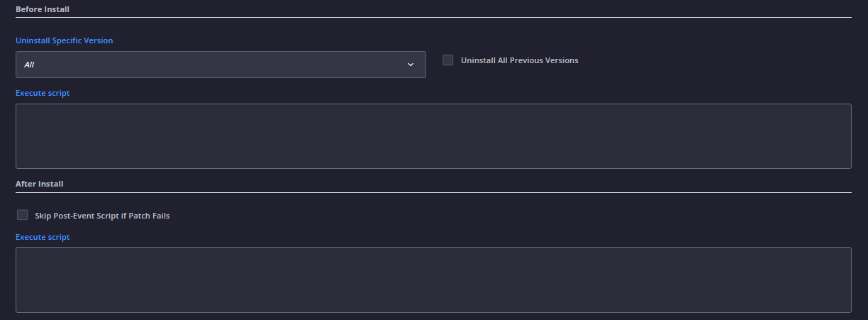Viewport: 868px width, 320px height.
Task: Focus the After Install Execute script text area
Action: [x=433, y=280]
